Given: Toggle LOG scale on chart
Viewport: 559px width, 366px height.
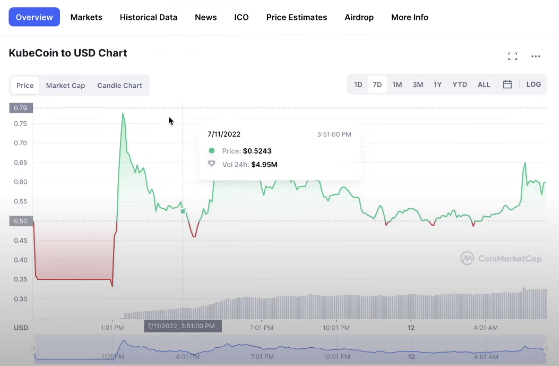Looking at the screenshot, I should pos(534,84).
